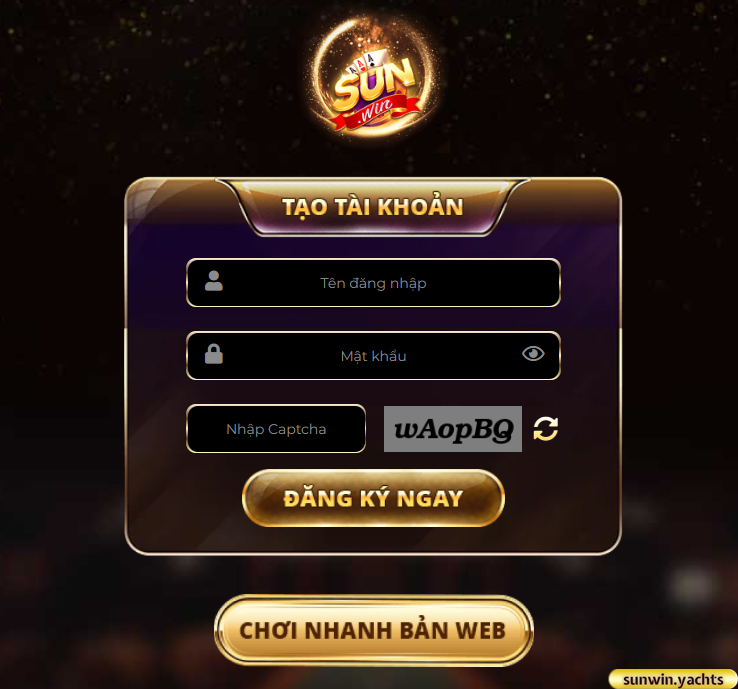Click the wAopBQ captcha image
This screenshot has height=689, width=738.
pos(453,429)
